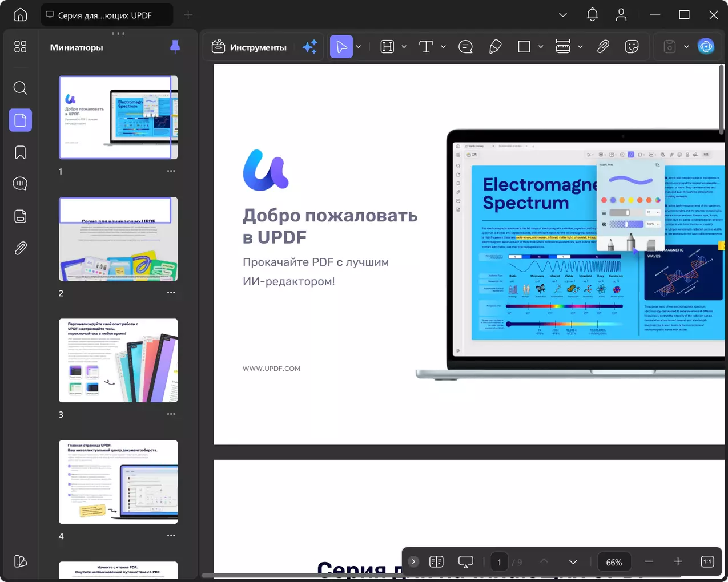Click the layers icon at sidebar bottom

[x=21, y=561]
